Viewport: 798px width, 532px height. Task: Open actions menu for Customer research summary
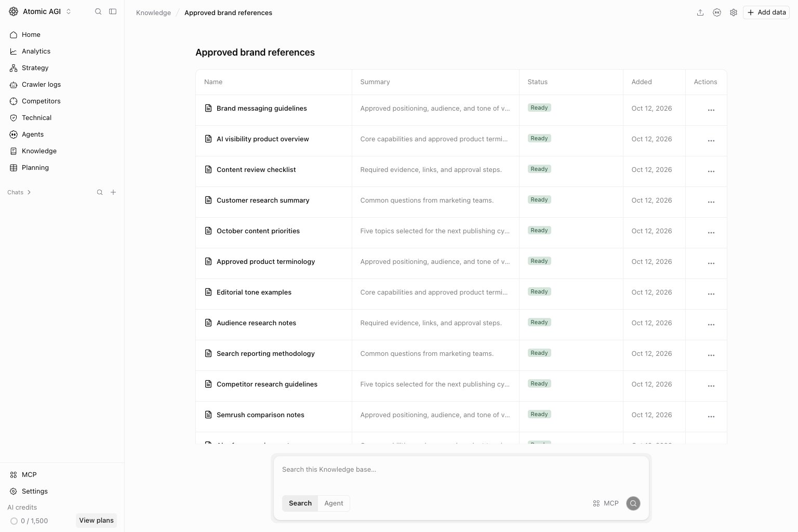click(x=711, y=202)
